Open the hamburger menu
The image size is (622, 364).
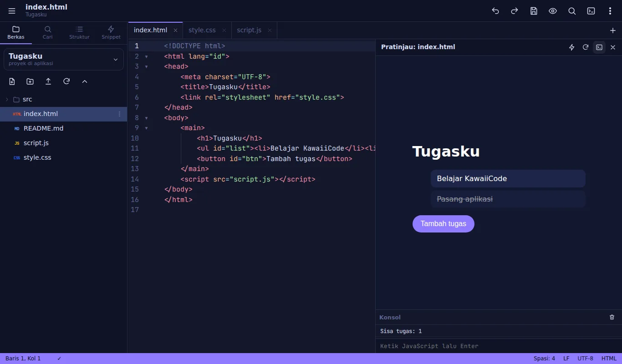click(x=12, y=11)
